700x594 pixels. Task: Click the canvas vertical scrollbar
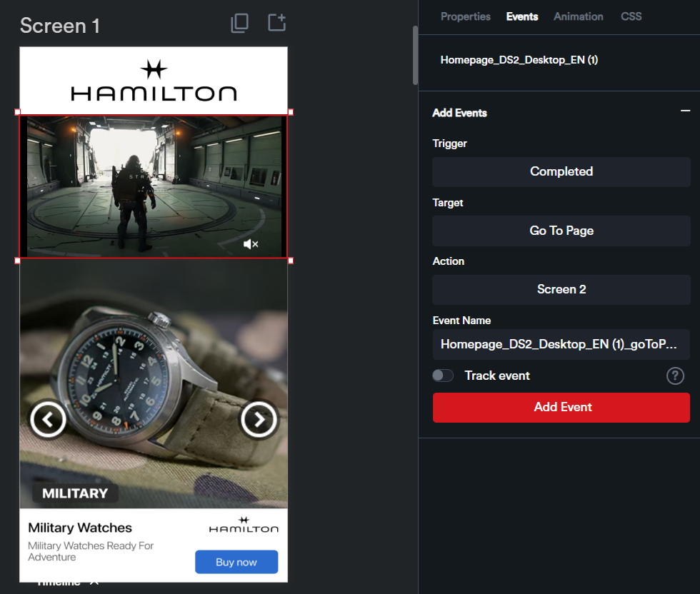[414, 56]
